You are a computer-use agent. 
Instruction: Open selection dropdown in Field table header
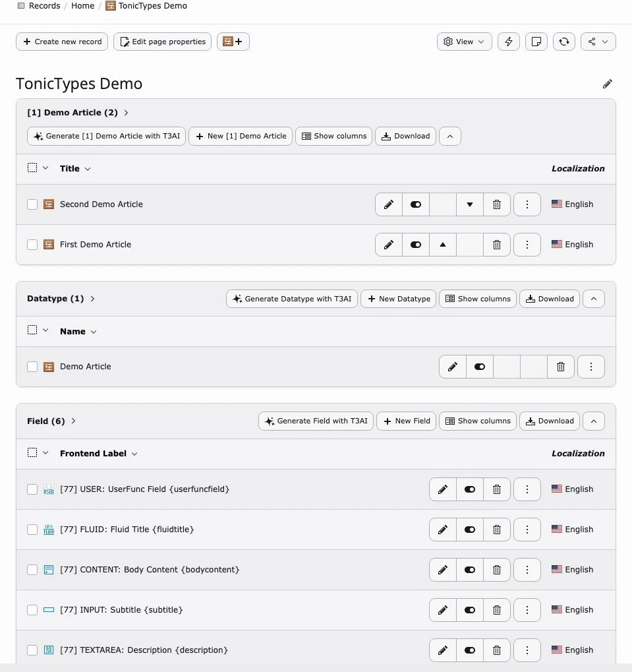(45, 452)
